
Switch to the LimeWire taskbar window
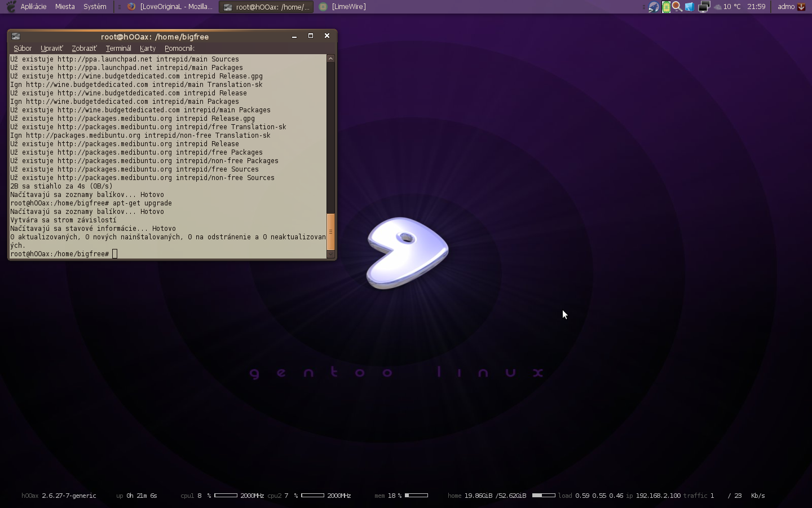click(x=343, y=7)
